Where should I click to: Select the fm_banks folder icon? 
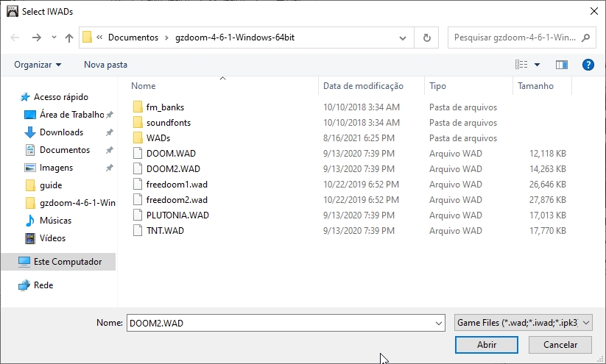[x=138, y=107]
